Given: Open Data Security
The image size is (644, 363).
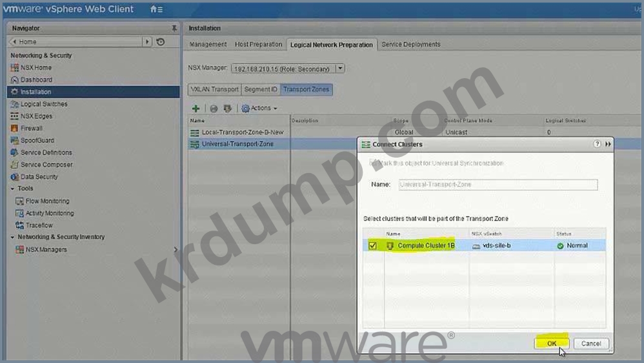Looking at the screenshot, I should pos(39,177).
